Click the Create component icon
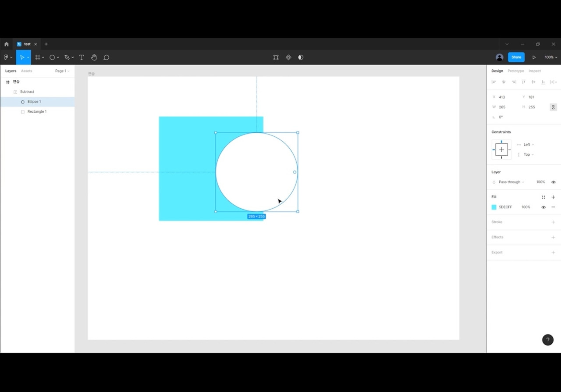Screen dimensions: 561x392 [288, 57]
